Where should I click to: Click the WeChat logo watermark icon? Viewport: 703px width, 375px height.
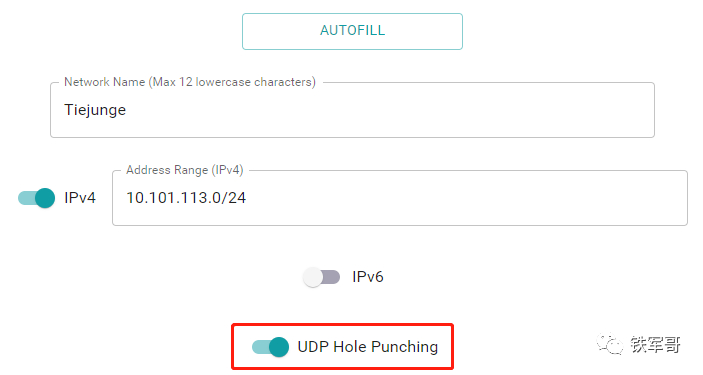[x=610, y=344]
